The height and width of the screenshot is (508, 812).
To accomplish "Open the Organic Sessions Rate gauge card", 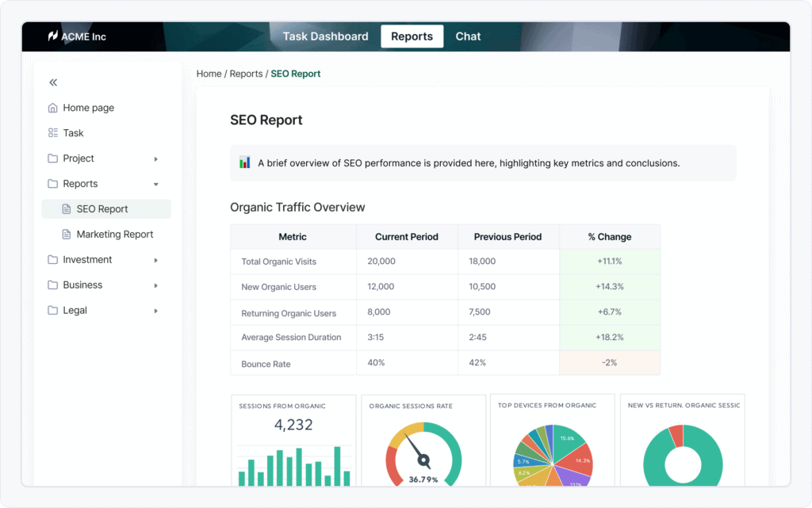I will click(x=423, y=440).
